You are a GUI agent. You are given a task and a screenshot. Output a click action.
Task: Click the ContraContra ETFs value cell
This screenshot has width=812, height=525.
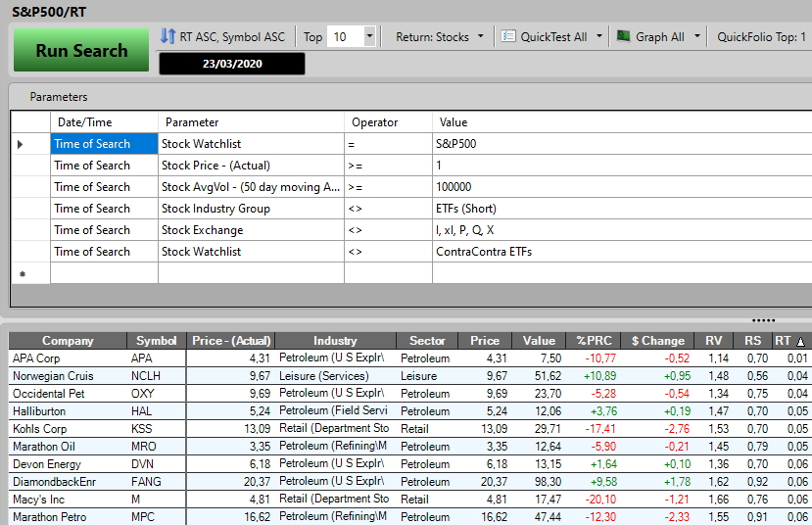coord(621,252)
